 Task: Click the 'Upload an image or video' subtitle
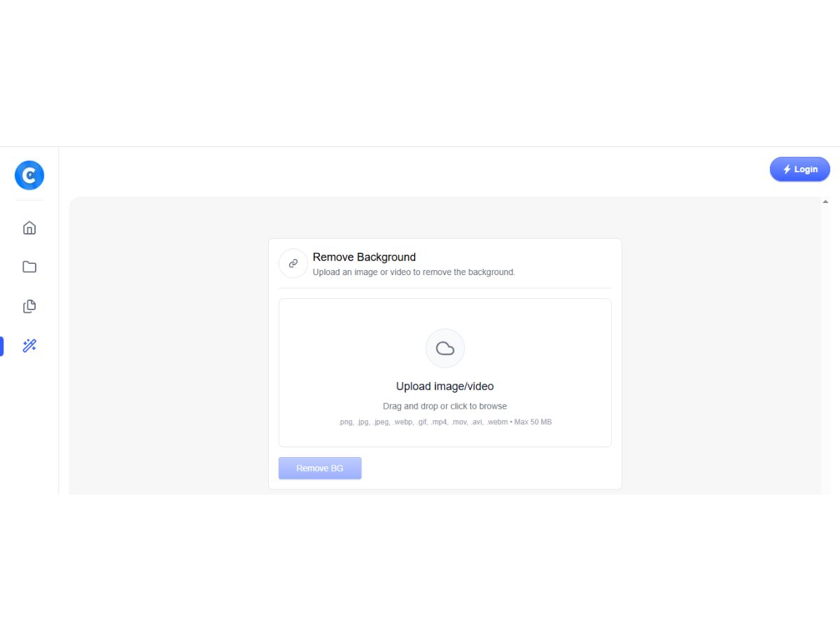(414, 272)
